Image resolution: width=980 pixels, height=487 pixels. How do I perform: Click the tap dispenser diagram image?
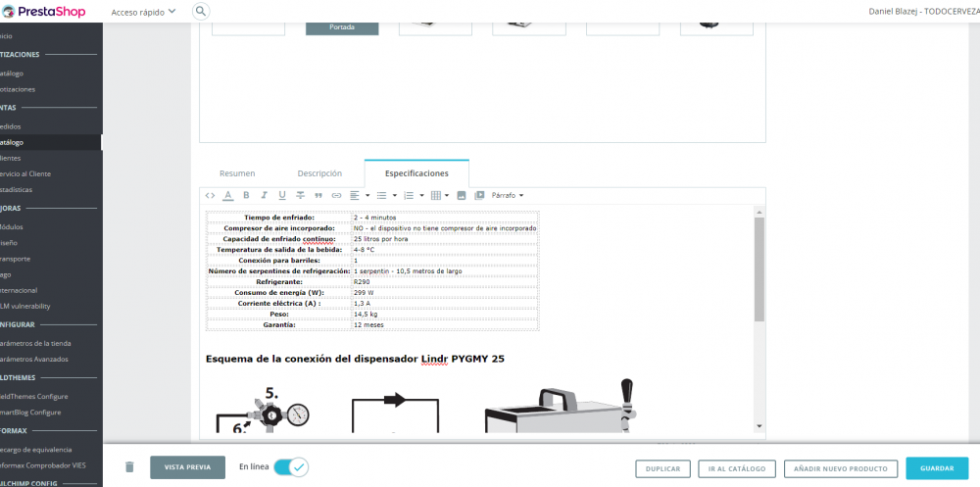(x=561, y=405)
